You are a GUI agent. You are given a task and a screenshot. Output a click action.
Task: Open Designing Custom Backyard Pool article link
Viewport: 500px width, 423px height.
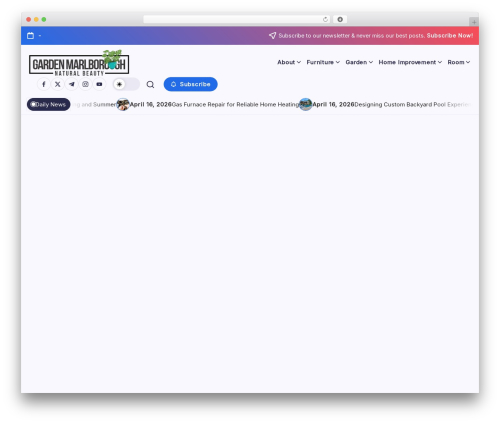(413, 105)
